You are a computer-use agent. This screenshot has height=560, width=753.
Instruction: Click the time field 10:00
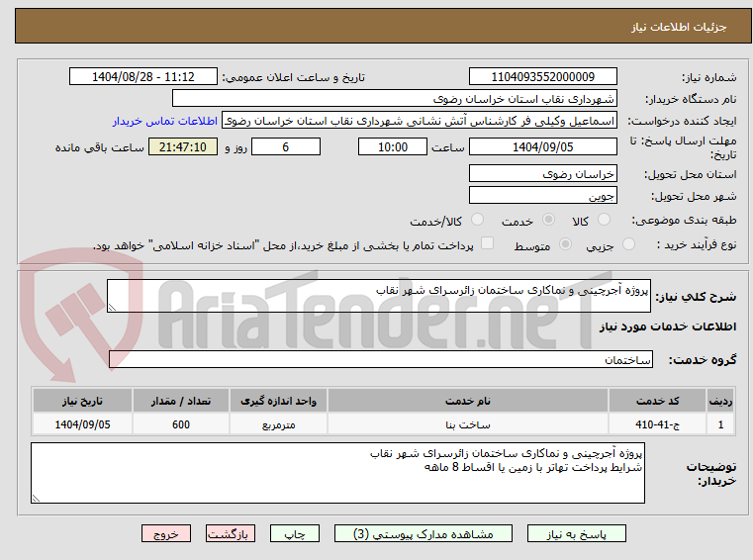pos(393,147)
